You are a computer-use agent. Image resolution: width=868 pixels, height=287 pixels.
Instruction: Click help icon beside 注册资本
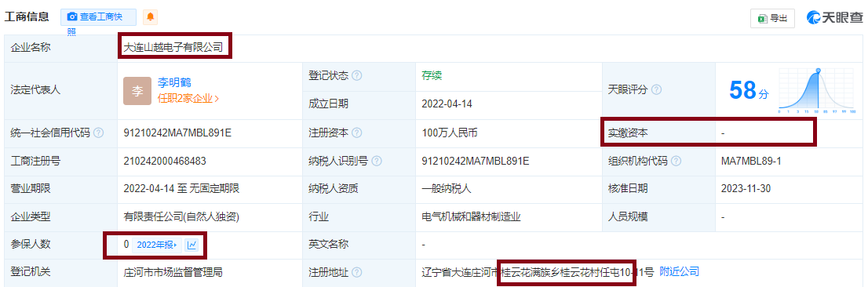click(357, 133)
